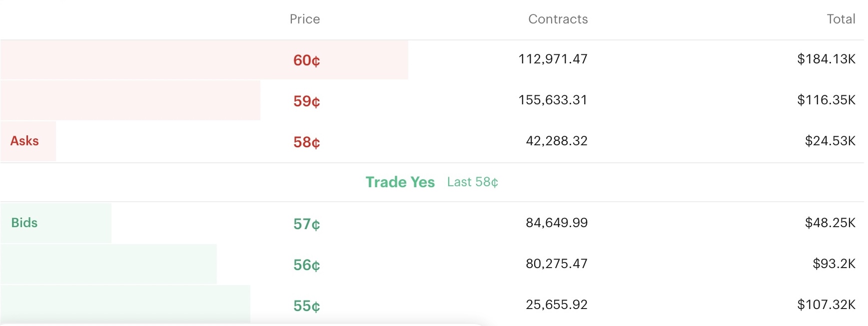Viewport: 868px width, 326px height.
Task: Click the $184.13K total
Action: tap(826, 59)
